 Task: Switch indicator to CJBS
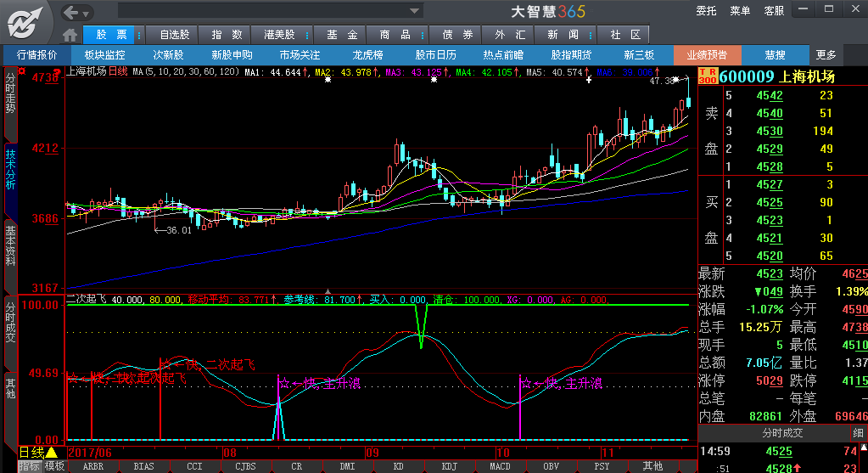245,466
